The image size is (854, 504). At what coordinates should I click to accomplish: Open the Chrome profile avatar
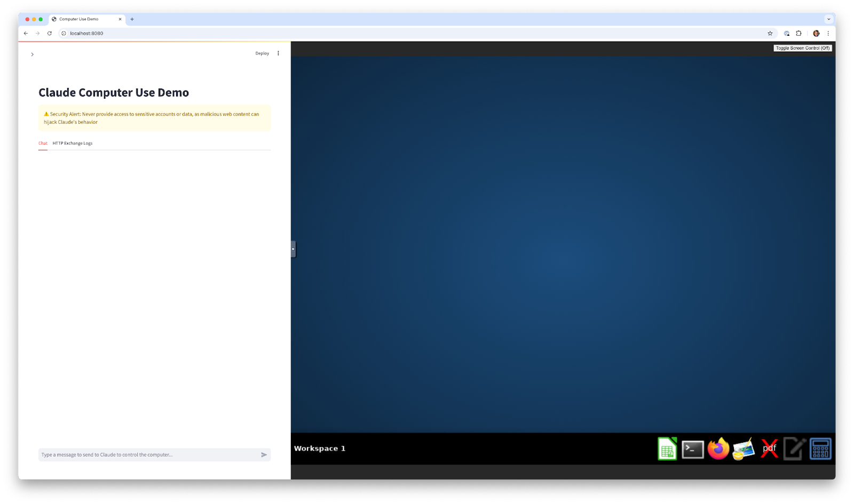tap(816, 33)
